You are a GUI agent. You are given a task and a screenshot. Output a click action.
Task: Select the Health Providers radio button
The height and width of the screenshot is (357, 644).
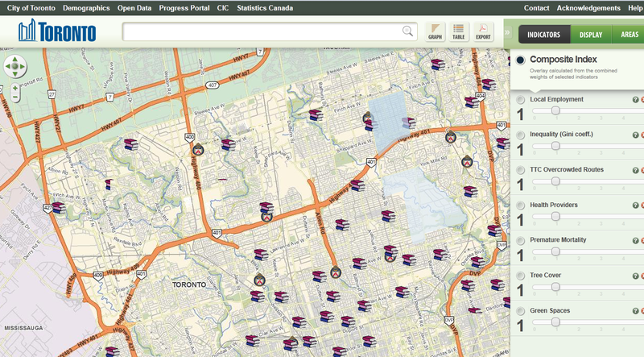(521, 205)
